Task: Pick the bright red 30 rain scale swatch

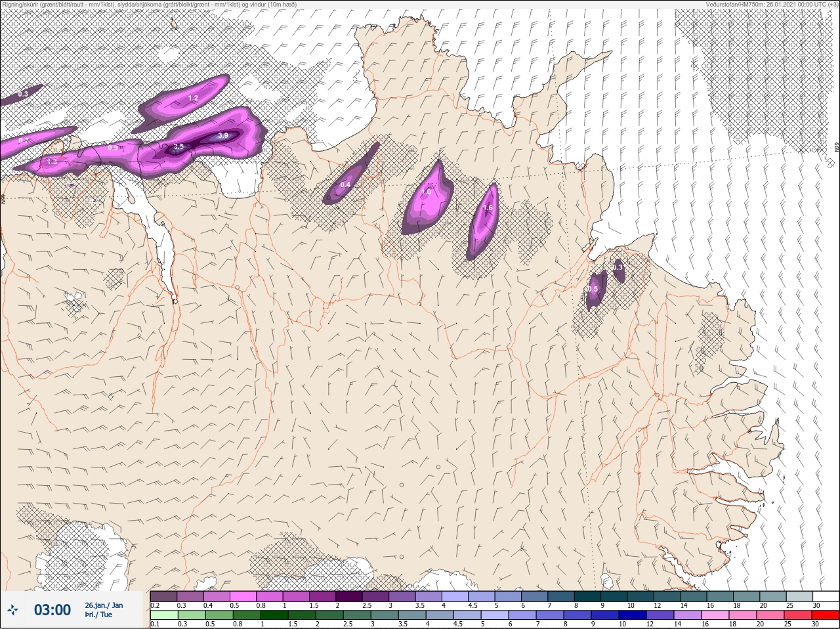Action: pos(825,615)
